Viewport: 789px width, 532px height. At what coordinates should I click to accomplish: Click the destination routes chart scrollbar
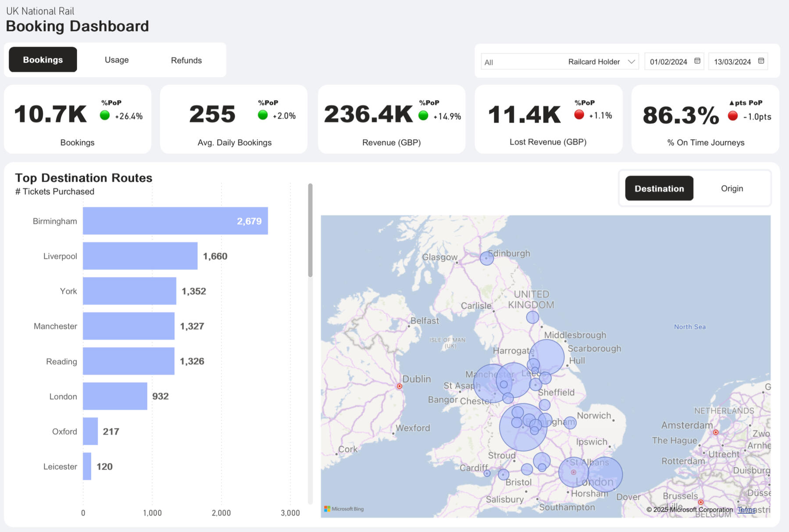tap(310, 231)
